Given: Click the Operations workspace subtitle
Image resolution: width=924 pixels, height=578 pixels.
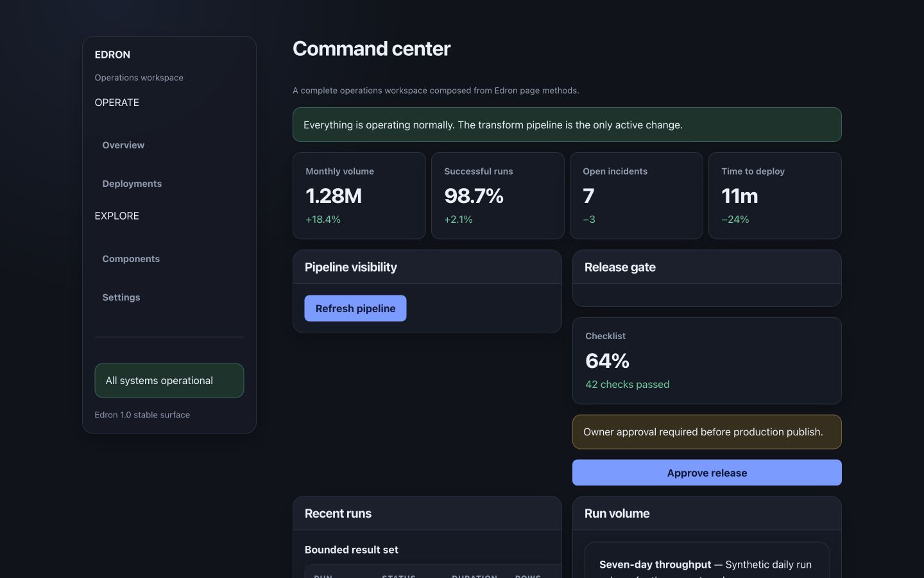Looking at the screenshot, I should [x=139, y=78].
